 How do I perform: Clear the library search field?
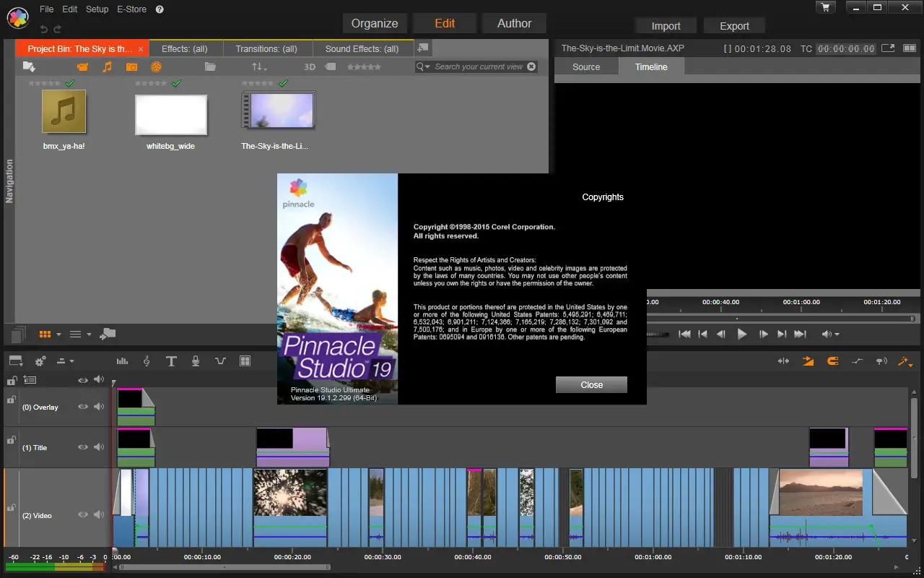tap(531, 66)
